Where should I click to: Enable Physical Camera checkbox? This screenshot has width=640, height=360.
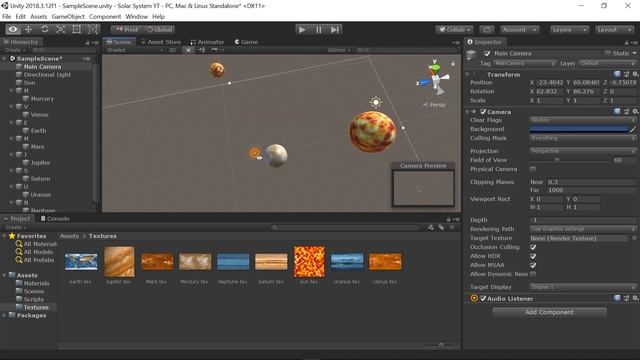pos(533,169)
